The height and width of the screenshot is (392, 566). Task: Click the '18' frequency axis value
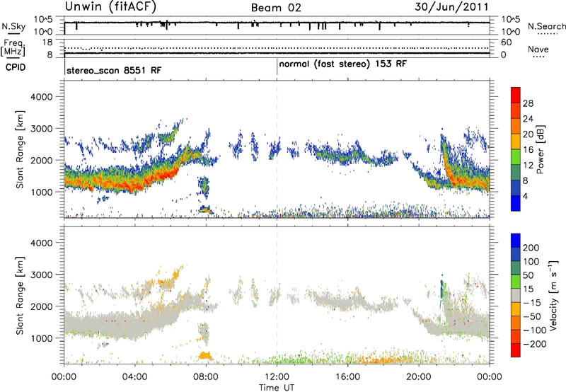click(x=47, y=42)
